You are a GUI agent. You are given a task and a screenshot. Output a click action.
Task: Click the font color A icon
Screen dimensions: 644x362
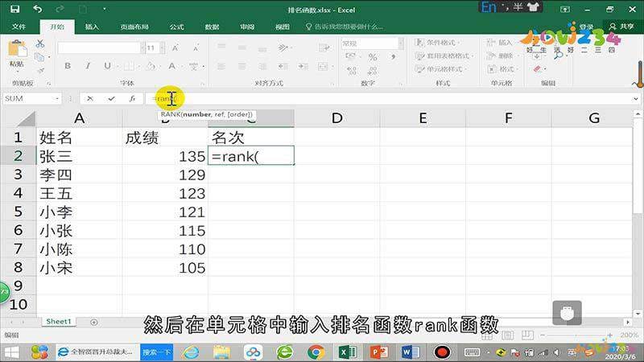pos(171,66)
